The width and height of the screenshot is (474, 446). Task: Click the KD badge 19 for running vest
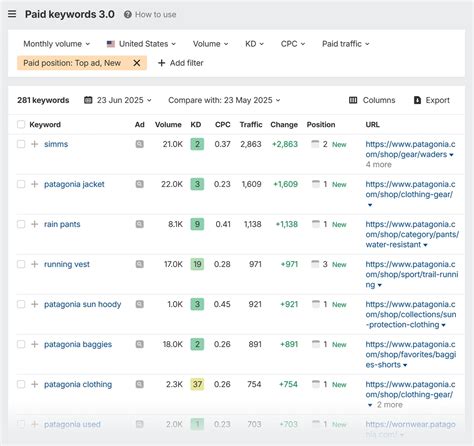pyautogui.click(x=197, y=264)
